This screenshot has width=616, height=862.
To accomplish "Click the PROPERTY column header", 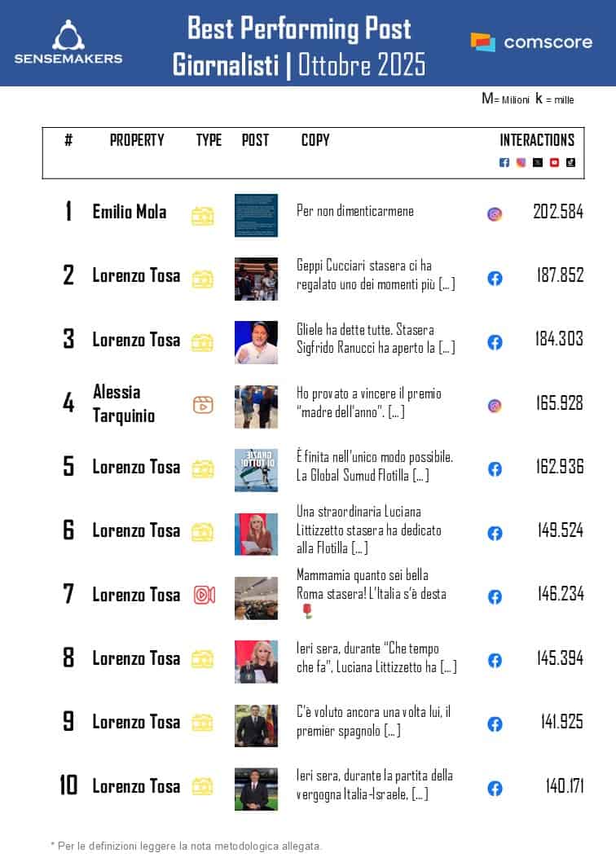I will [x=137, y=140].
